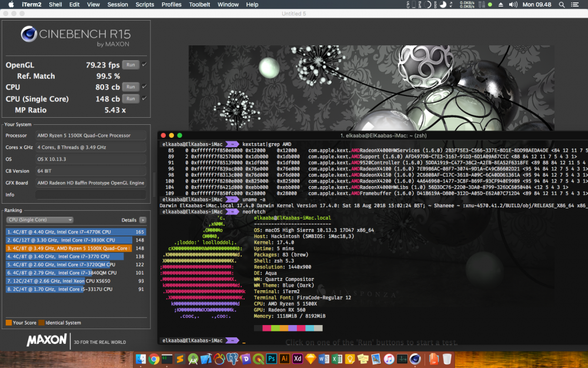588x368 pixels.
Task: Open the iTerm2 application menu
Action: [x=32, y=5]
